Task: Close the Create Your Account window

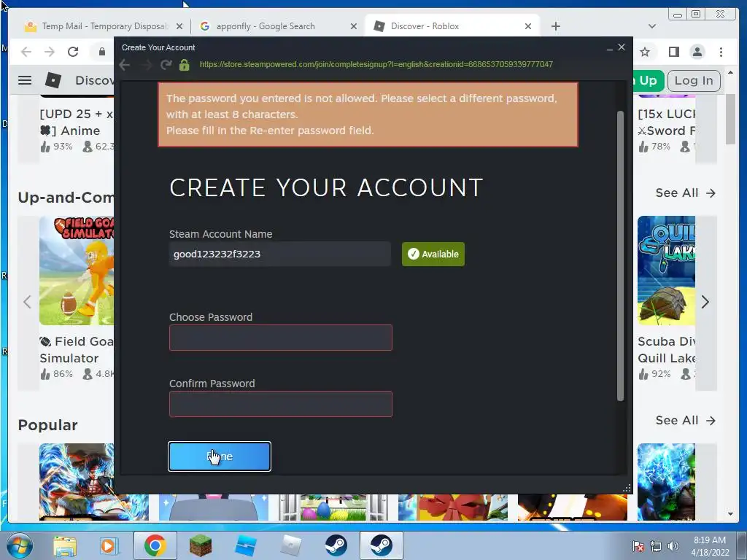Action: [622, 47]
